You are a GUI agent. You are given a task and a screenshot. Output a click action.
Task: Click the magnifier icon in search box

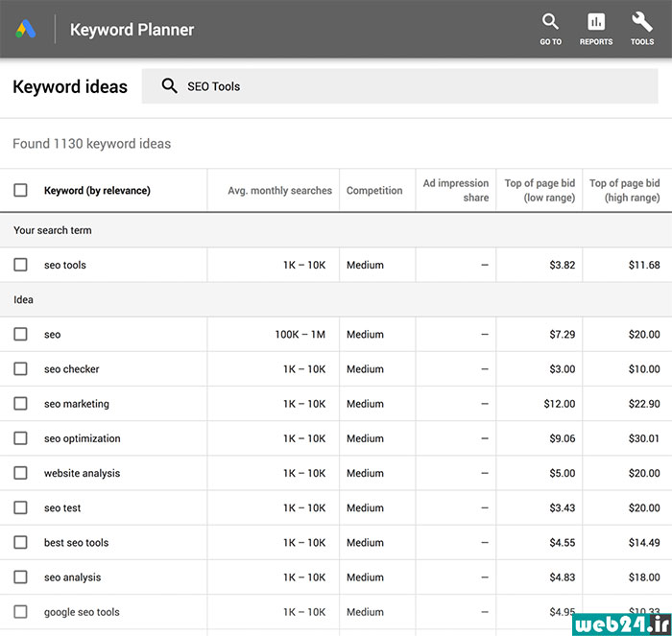(x=169, y=85)
